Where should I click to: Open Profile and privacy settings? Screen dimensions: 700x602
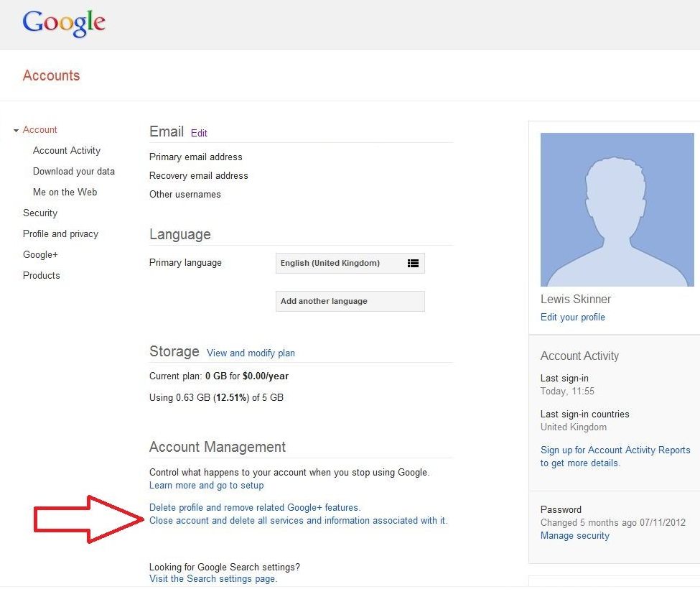coord(60,234)
